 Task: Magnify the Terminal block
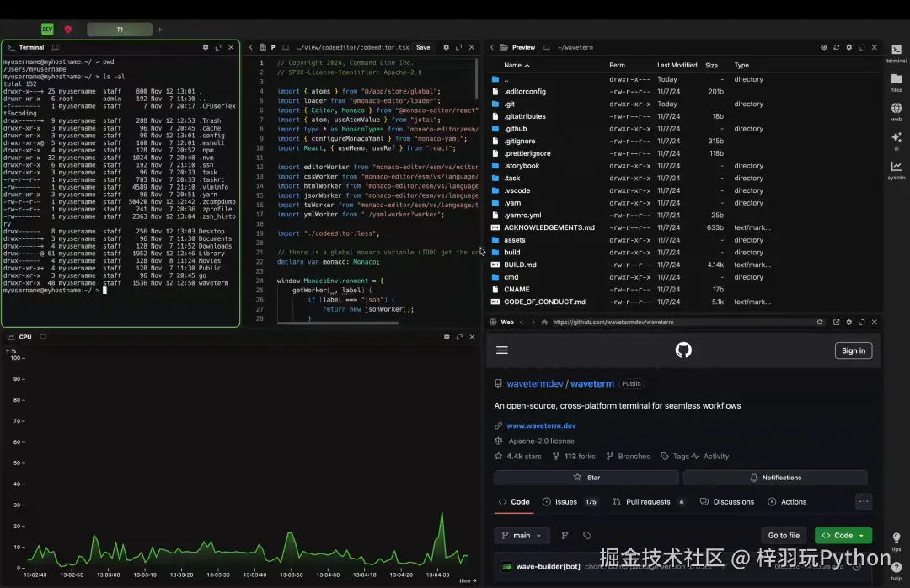[x=218, y=48]
